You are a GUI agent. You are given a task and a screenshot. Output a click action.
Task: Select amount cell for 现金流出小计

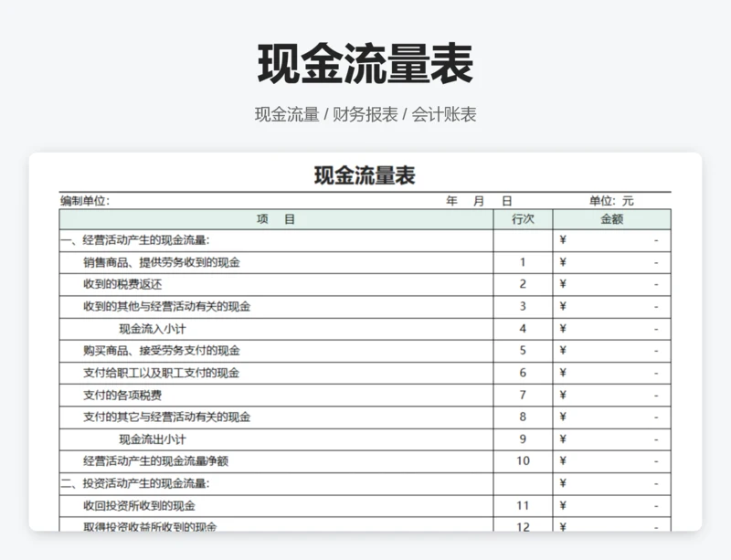(612, 439)
